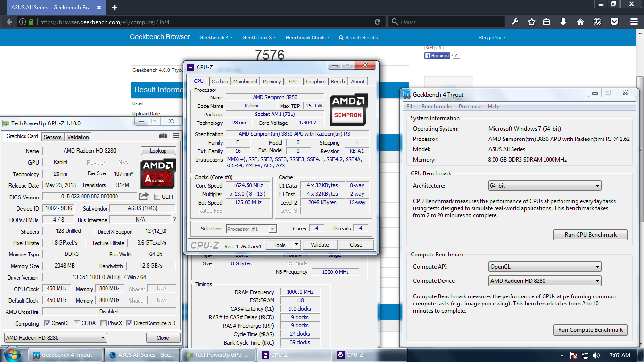Switch to the Sensors tab in GPU-Z
The image size is (644, 362).
coord(53,137)
